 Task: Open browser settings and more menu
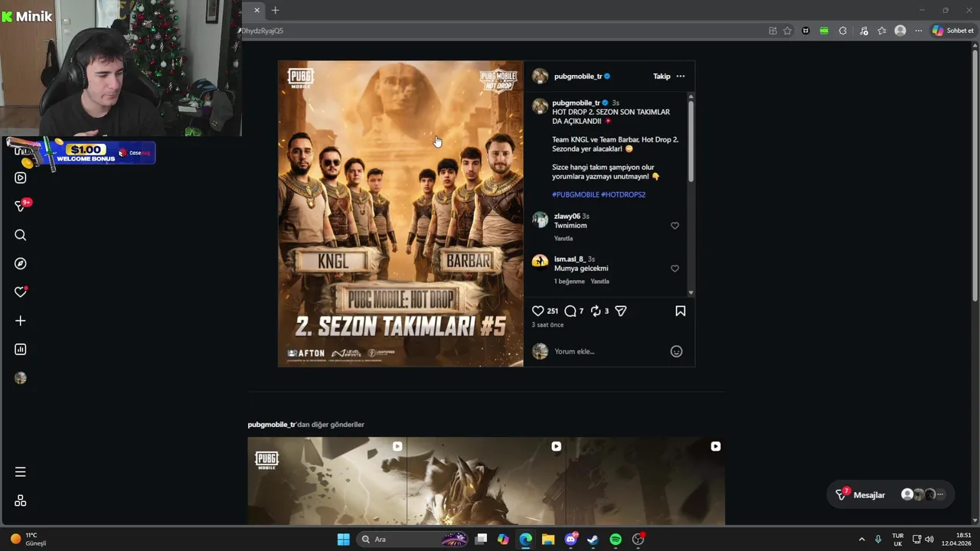pos(919,31)
